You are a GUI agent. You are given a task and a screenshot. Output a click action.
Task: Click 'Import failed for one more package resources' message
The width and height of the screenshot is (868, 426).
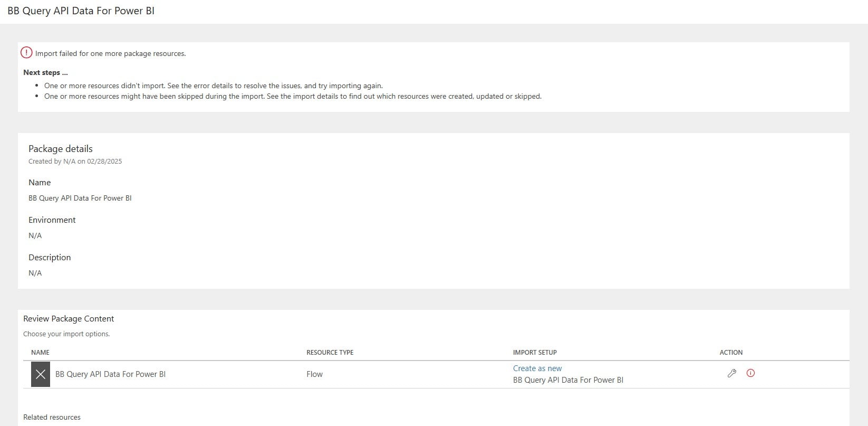(x=110, y=53)
